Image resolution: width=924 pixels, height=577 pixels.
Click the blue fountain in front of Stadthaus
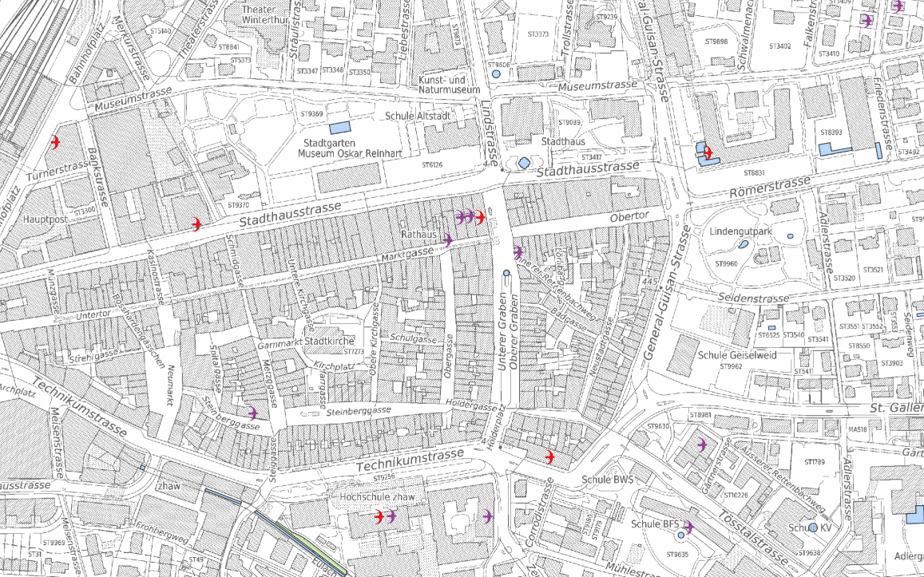click(524, 163)
